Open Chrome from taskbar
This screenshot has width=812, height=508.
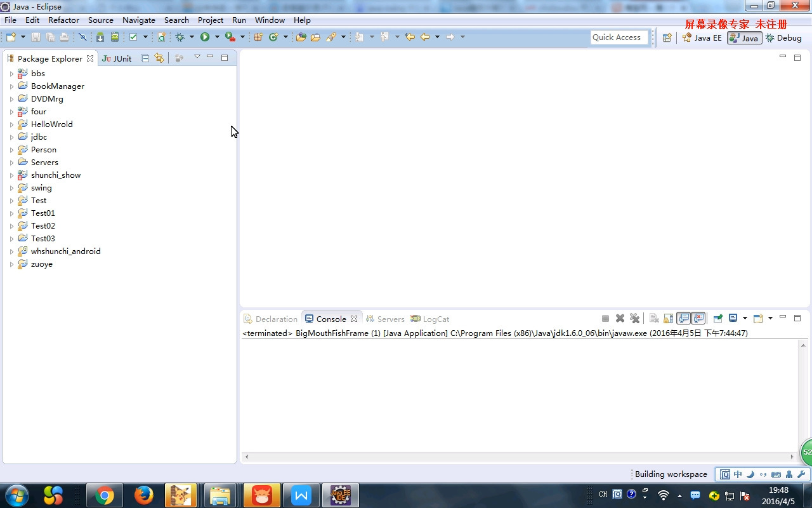(104, 495)
